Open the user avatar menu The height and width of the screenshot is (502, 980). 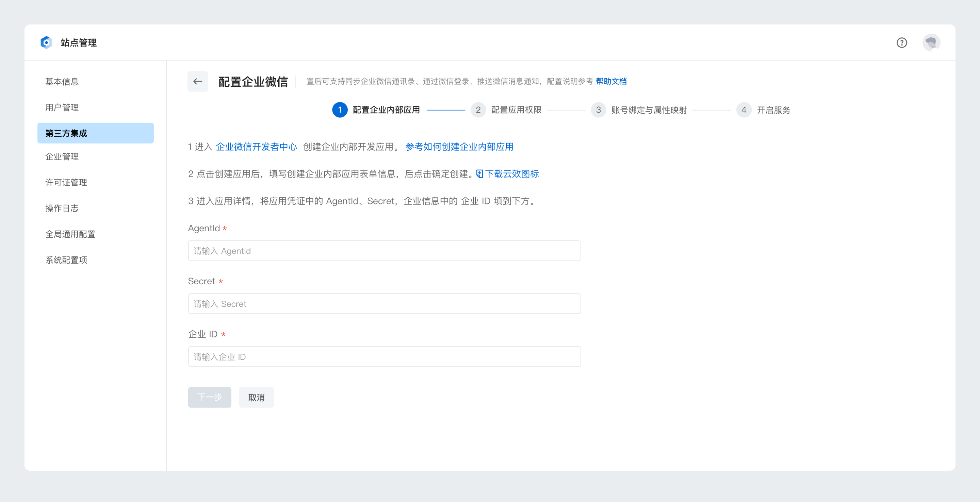tap(931, 43)
